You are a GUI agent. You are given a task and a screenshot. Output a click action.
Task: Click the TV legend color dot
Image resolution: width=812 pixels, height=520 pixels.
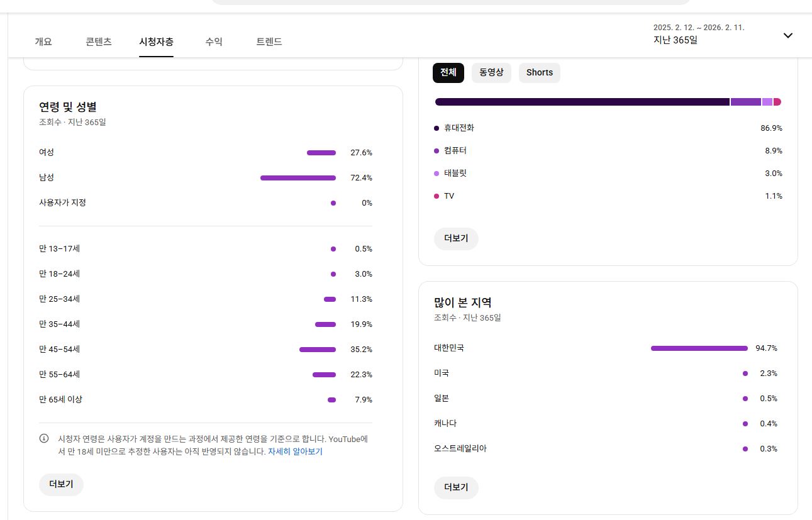coord(437,196)
